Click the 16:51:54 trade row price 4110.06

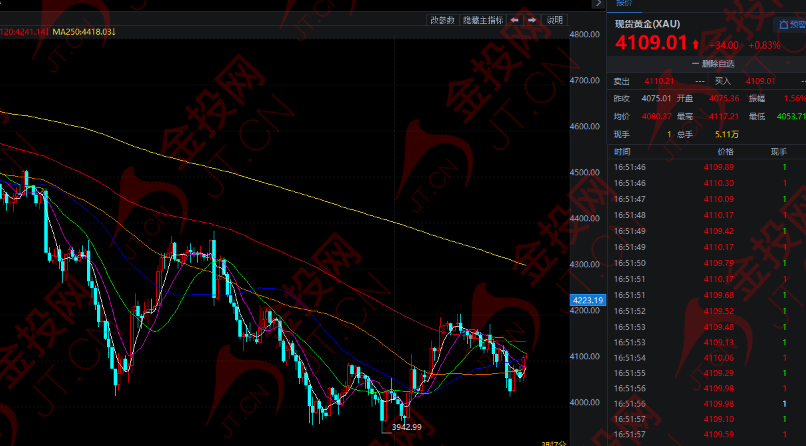click(719, 358)
